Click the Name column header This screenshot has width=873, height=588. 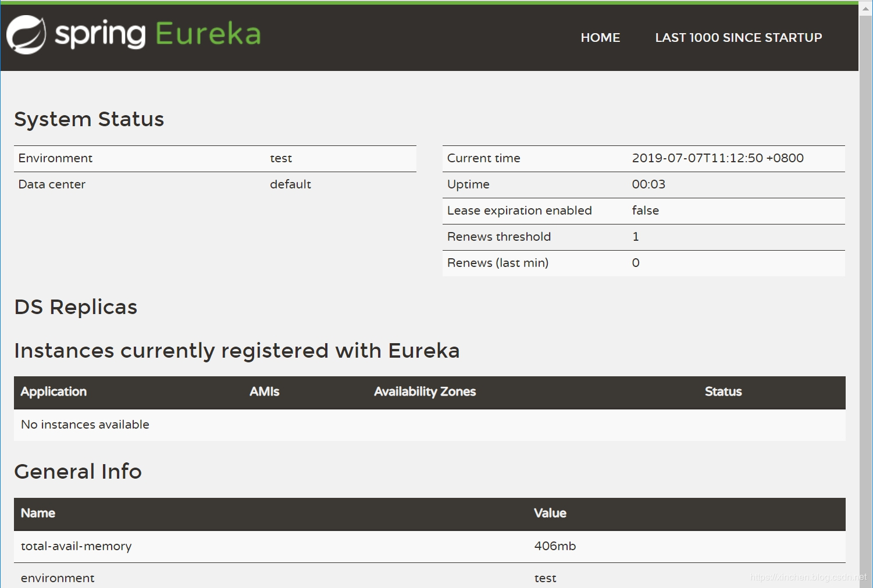pyautogui.click(x=38, y=514)
